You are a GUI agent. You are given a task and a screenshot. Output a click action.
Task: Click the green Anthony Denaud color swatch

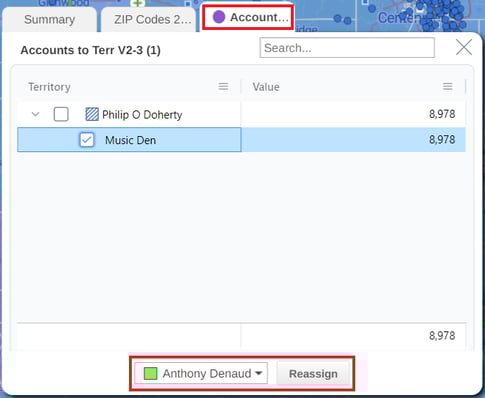150,373
